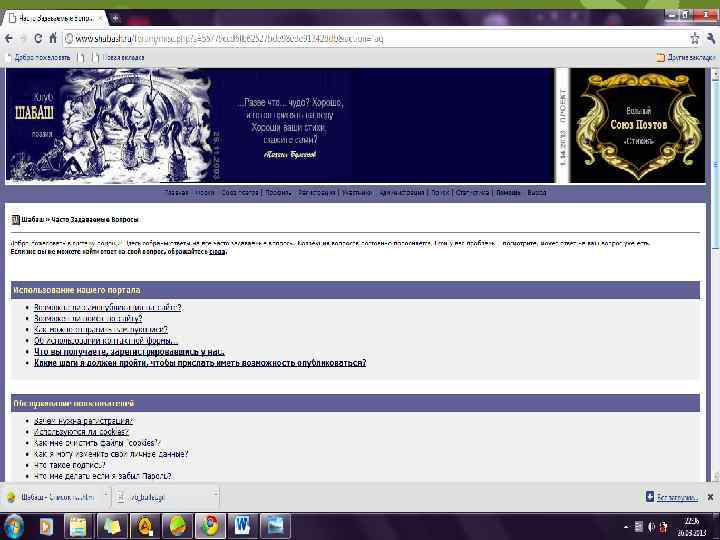
Task: Open 'Участники' in the site navigation
Action: tap(357, 192)
